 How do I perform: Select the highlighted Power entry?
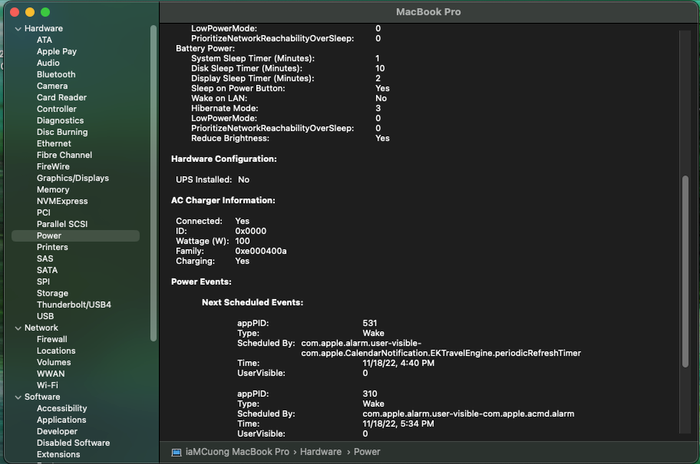pos(75,236)
